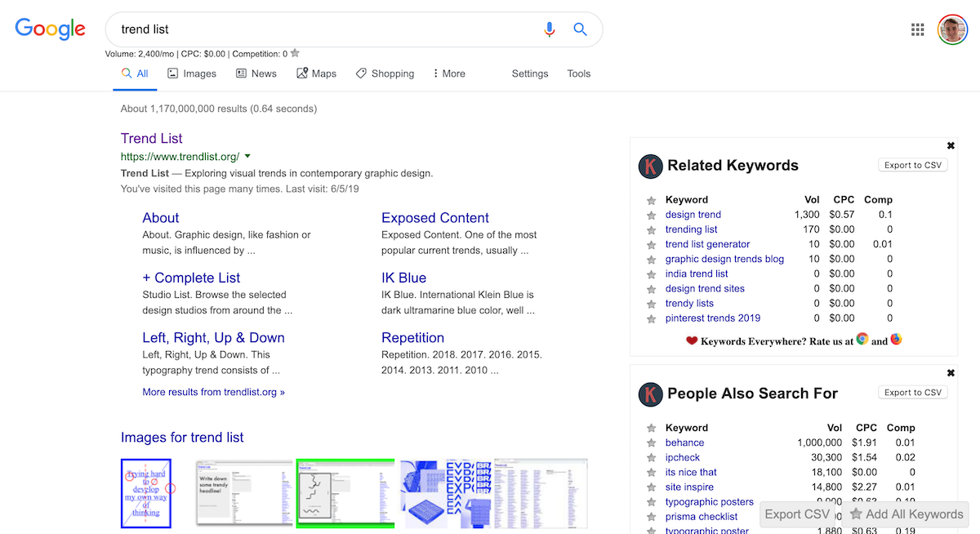This screenshot has height=534, width=980.
Task: Switch to the Maps tab
Action: [317, 73]
